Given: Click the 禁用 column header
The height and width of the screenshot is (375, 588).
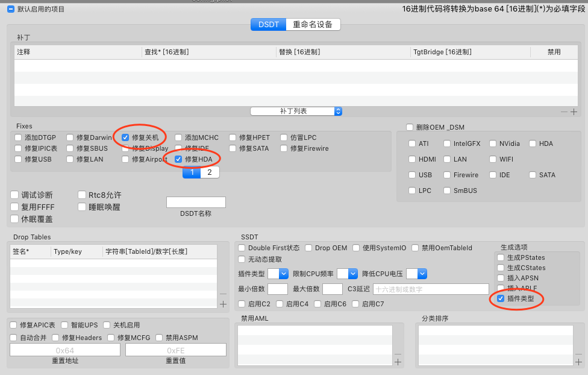Looking at the screenshot, I should (x=554, y=52).
